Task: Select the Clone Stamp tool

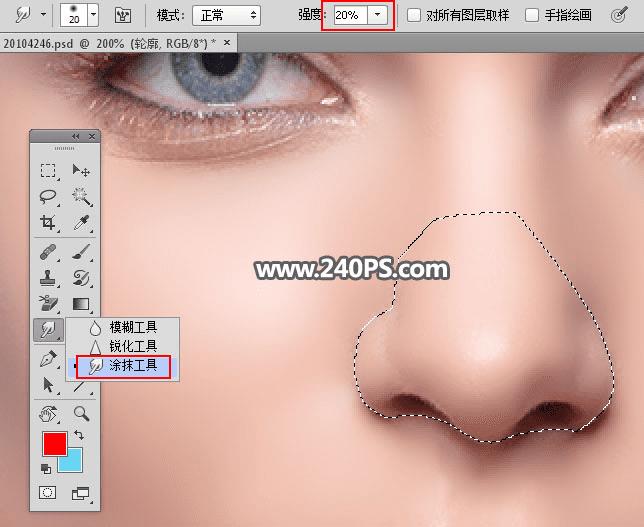Action: (48, 277)
